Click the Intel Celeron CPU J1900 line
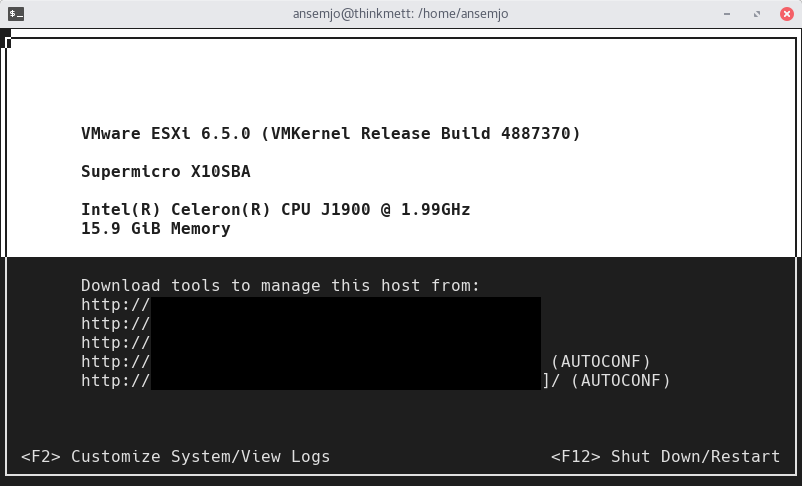Image resolution: width=802 pixels, height=486 pixels. [x=275, y=210]
